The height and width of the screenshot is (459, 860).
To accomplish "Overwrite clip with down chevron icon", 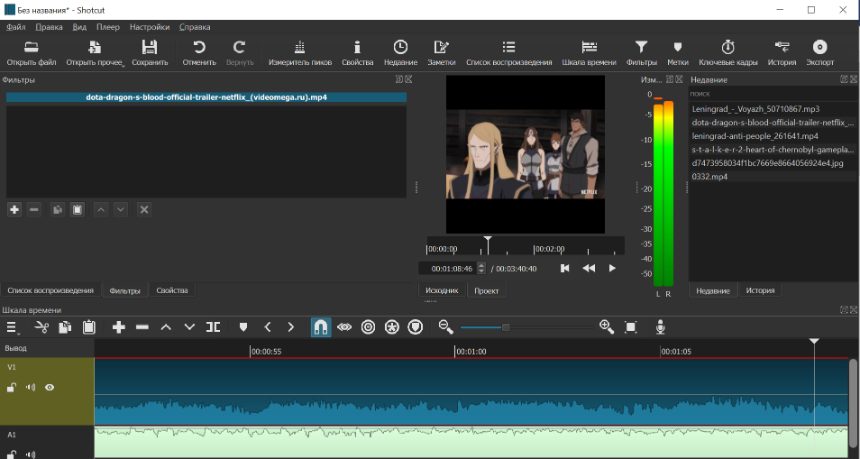I will [189, 327].
